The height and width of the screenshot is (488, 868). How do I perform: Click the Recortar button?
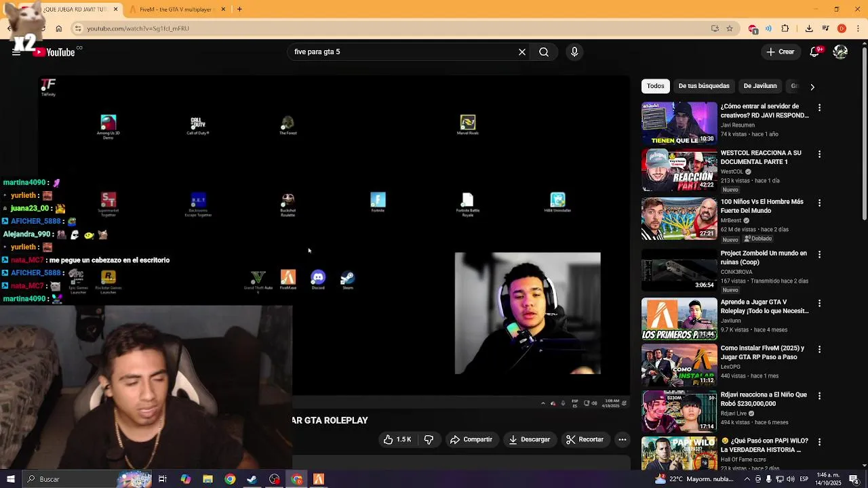pyautogui.click(x=585, y=440)
